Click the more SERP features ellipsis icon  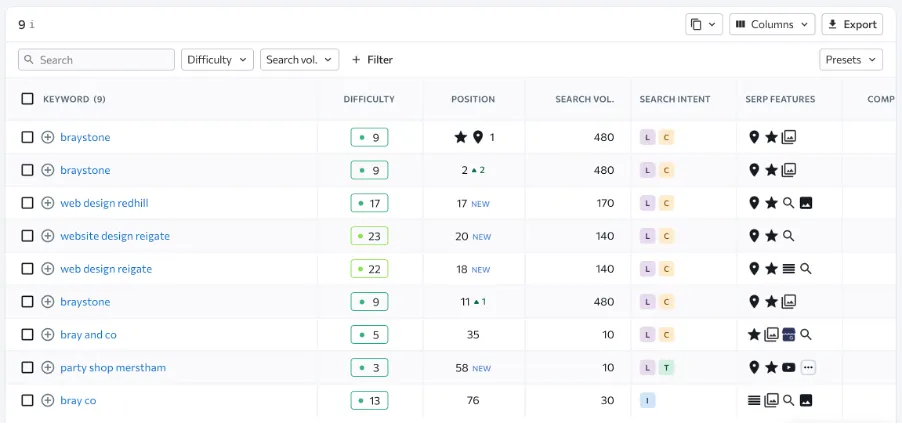[x=808, y=367]
